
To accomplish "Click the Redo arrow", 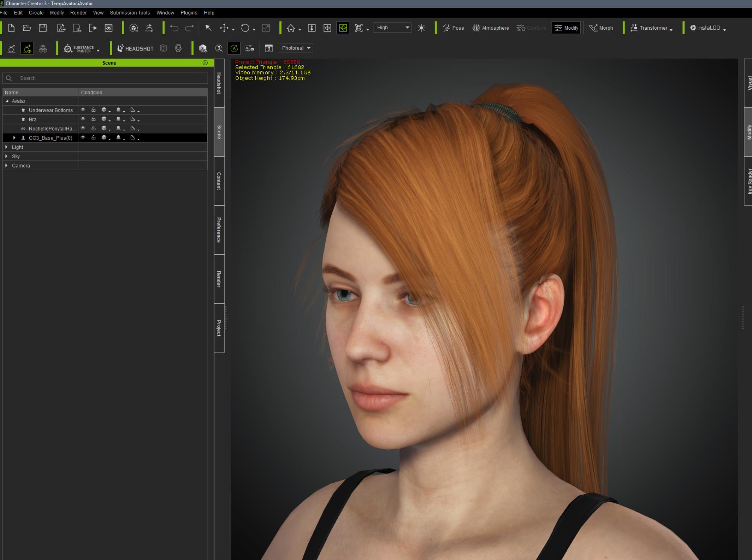I will click(x=190, y=28).
